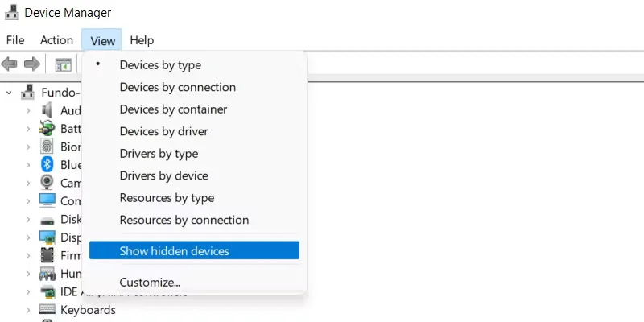This screenshot has height=322, width=644.
Task: Click the Biometric fingerprint category icon
Action: tap(47, 147)
